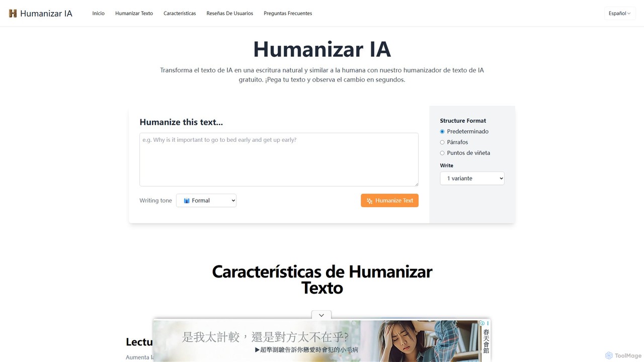This screenshot has width=644, height=362.
Task: Open Reseñas De Usuarios nav link
Action: click(230, 14)
